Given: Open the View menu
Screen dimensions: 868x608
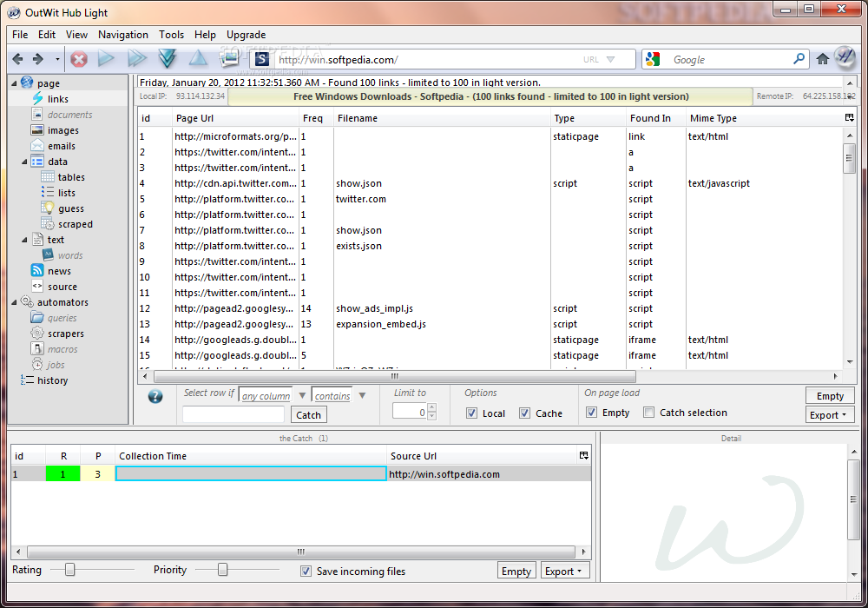Looking at the screenshot, I should (x=76, y=35).
